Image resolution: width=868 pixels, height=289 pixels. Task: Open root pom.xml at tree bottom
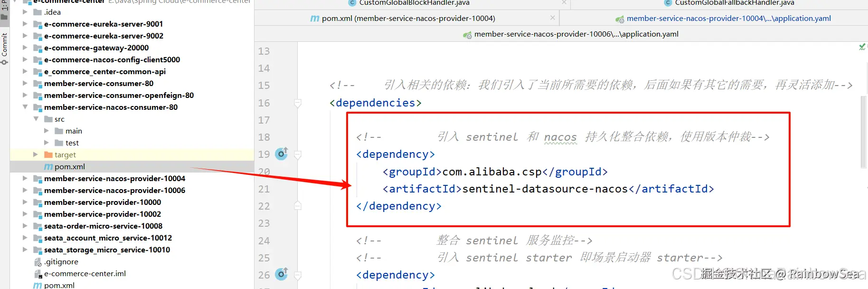pyautogui.click(x=59, y=285)
